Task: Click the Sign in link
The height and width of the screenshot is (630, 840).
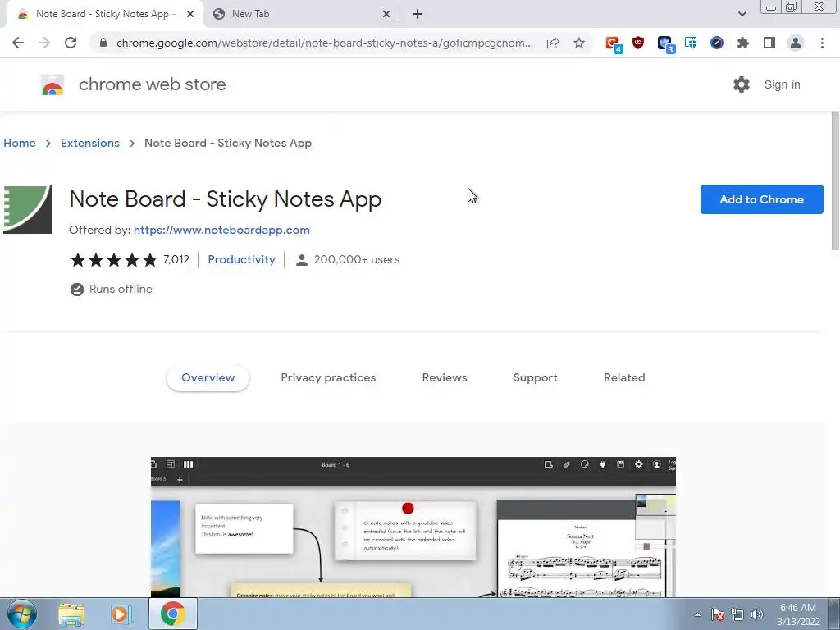Action: (x=782, y=84)
